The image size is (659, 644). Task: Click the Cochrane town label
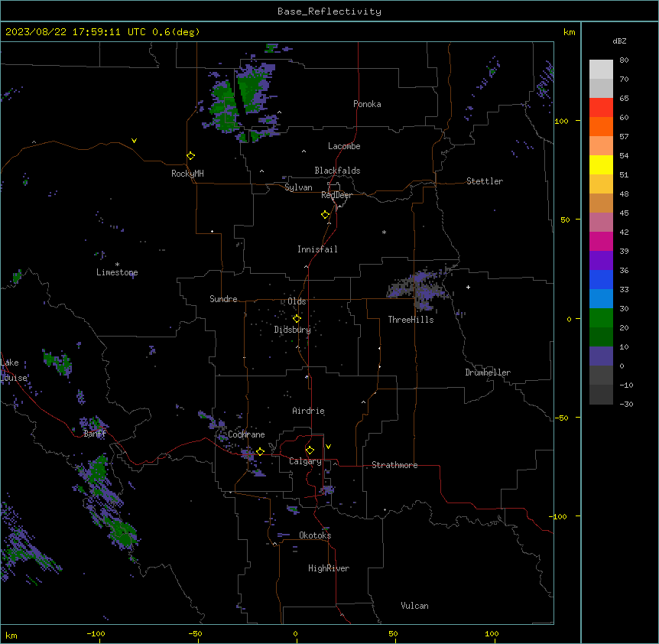pos(247,434)
